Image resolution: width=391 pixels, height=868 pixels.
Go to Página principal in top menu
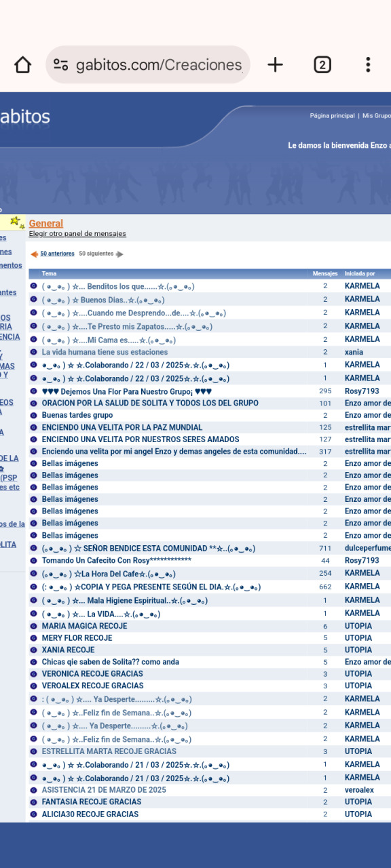pos(332,116)
